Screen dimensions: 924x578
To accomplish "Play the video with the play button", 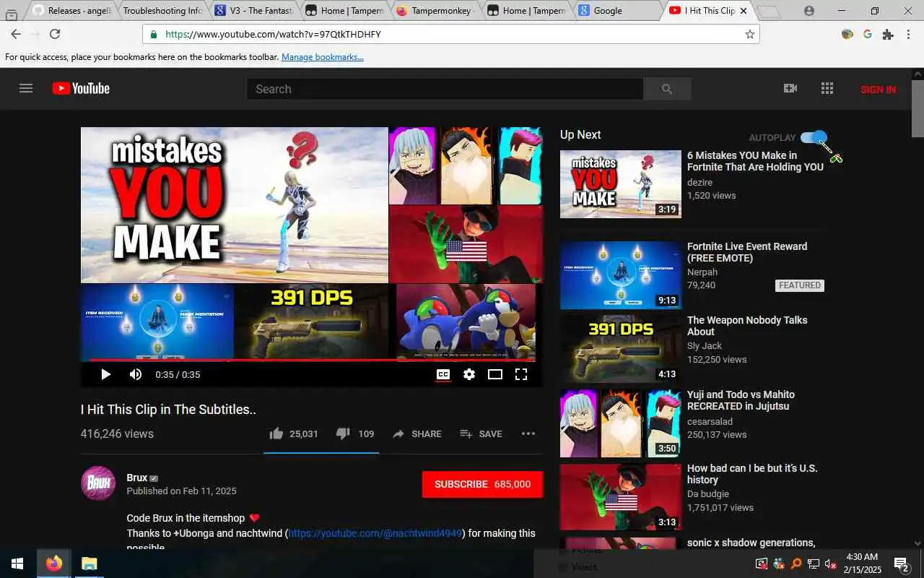I will point(105,374).
